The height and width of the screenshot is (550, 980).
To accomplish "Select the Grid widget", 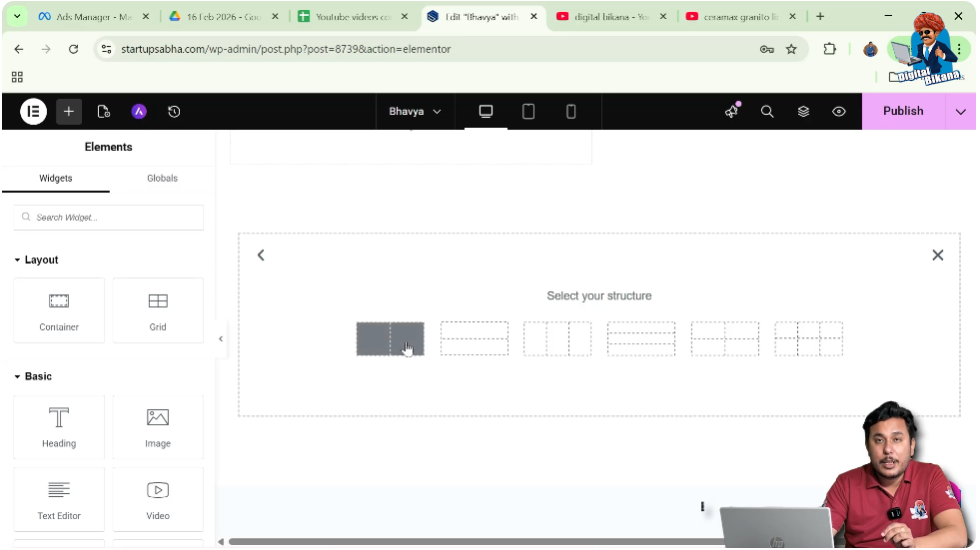I will [158, 310].
